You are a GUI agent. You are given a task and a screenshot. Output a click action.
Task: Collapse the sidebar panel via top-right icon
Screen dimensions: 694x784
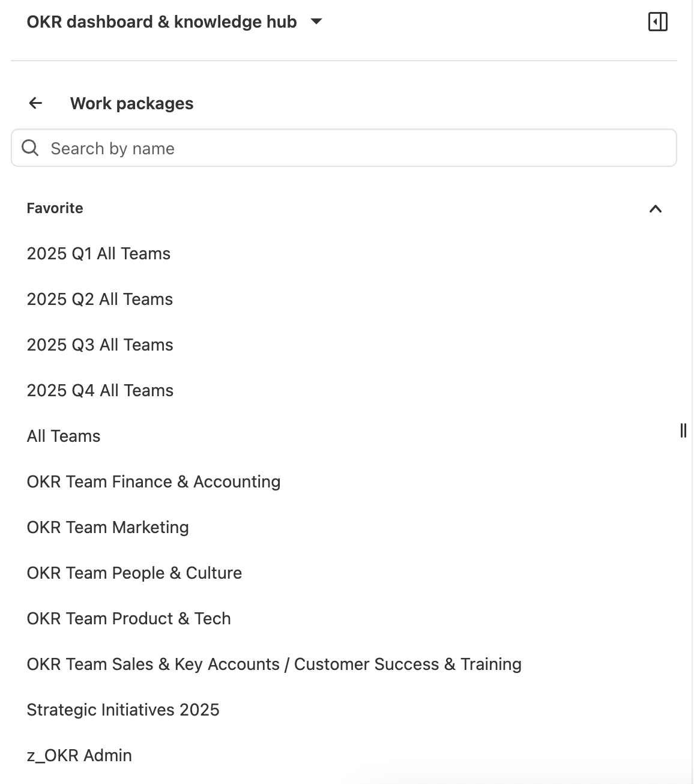click(x=658, y=22)
